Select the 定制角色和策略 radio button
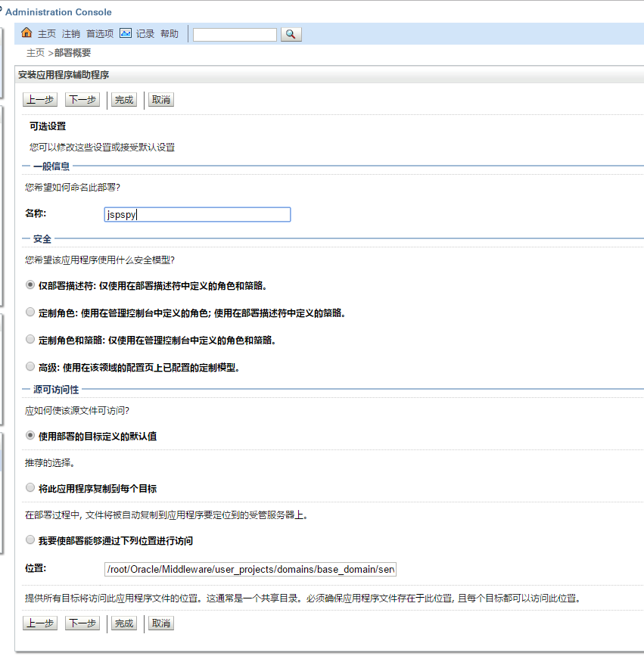Screen dimensions: 644x656 (30, 339)
